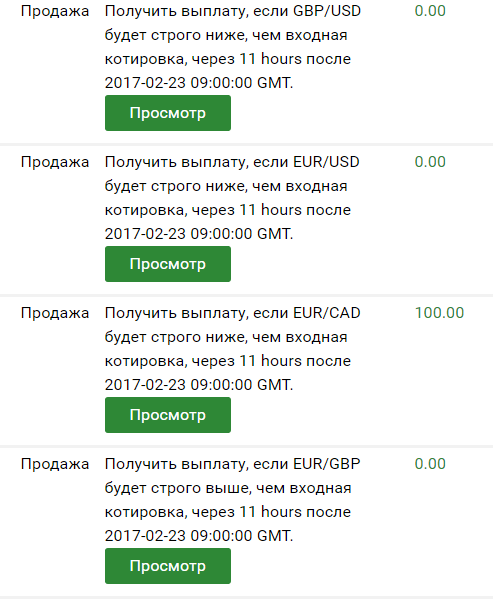Click the EUR/USD currency pair text
The image size is (493, 607).
326,162
